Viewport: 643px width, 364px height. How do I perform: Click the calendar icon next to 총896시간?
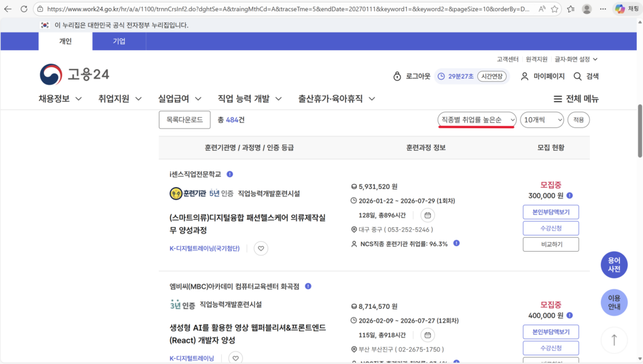(428, 215)
